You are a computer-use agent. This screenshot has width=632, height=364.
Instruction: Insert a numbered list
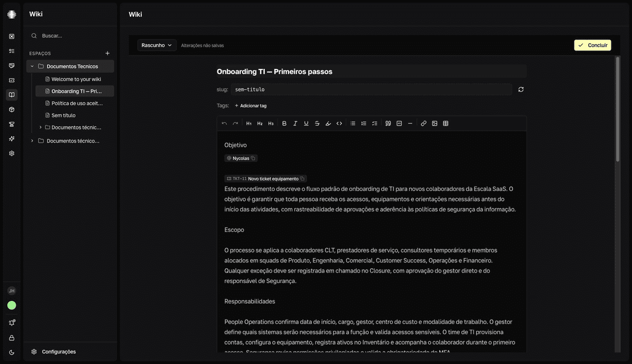point(364,124)
